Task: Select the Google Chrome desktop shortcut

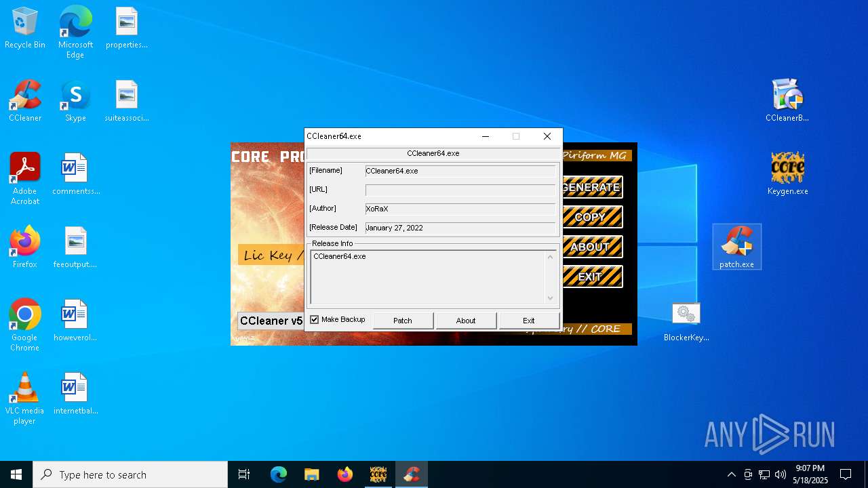Action: (25, 325)
